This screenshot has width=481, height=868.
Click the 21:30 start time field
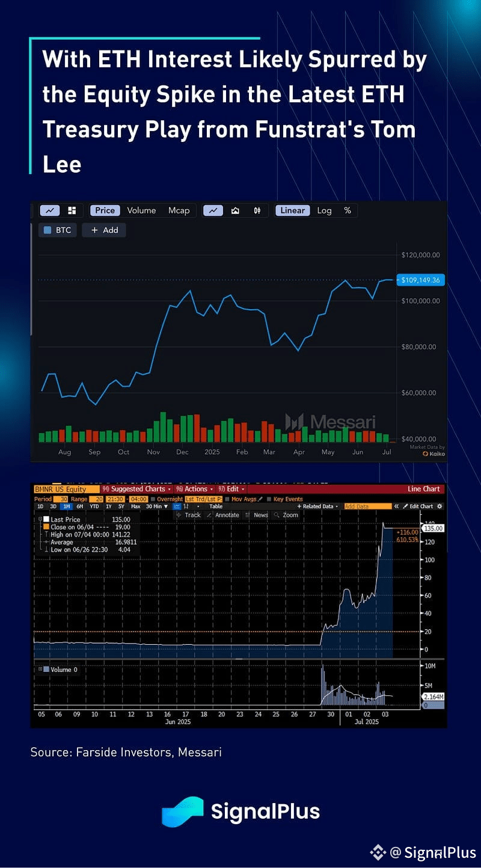[x=114, y=499]
